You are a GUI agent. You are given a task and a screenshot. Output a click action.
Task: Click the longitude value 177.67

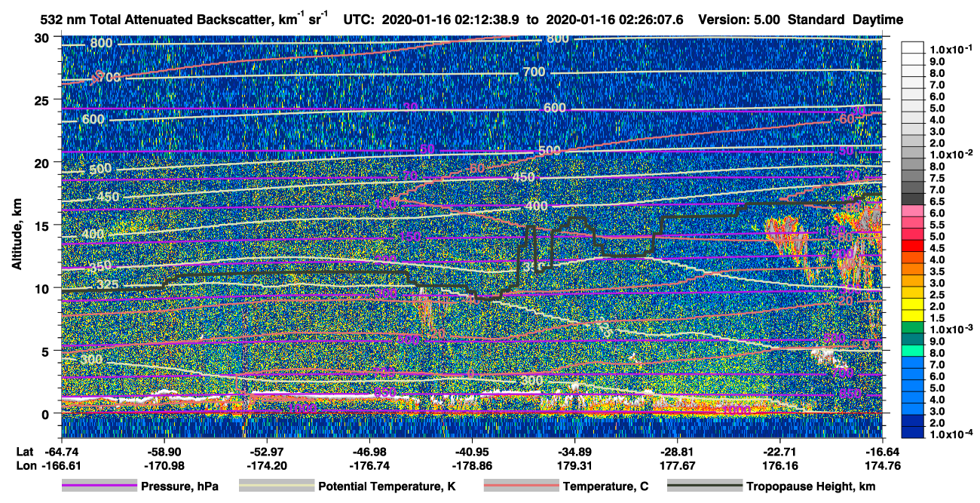coord(678,466)
